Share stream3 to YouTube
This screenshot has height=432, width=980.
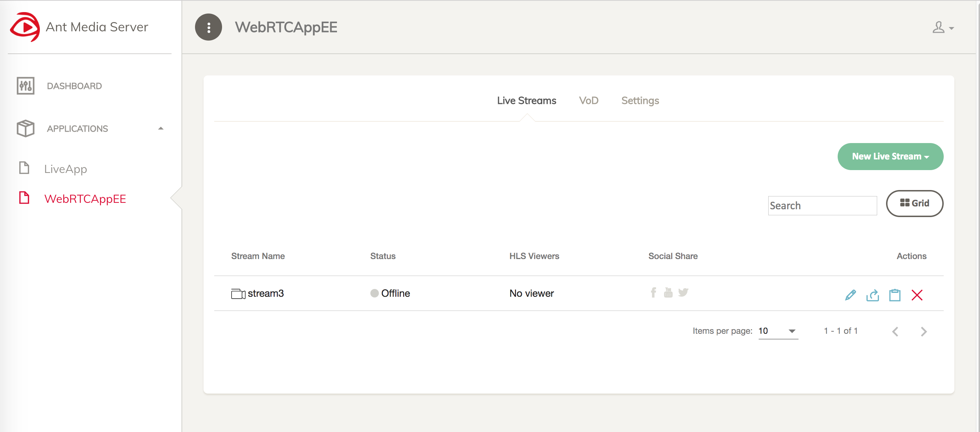tap(668, 293)
